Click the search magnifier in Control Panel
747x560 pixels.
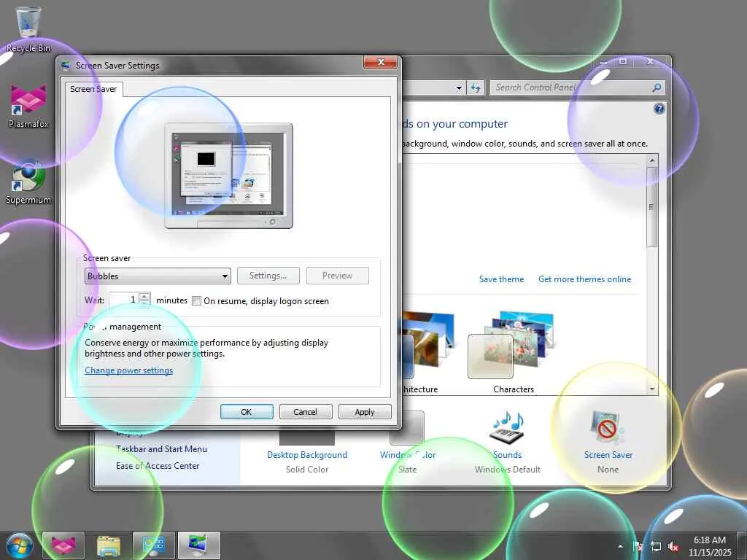tap(657, 87)
